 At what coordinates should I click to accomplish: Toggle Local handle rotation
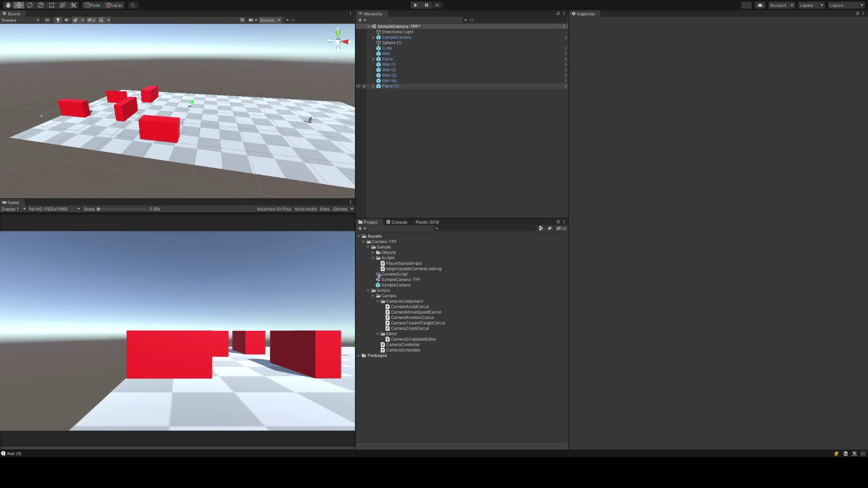(114, 5)
